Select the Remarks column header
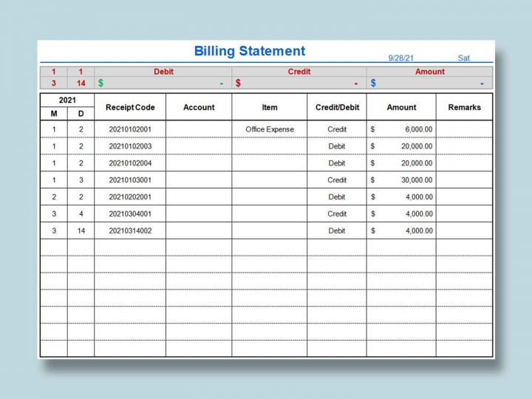 coord(464,107)
